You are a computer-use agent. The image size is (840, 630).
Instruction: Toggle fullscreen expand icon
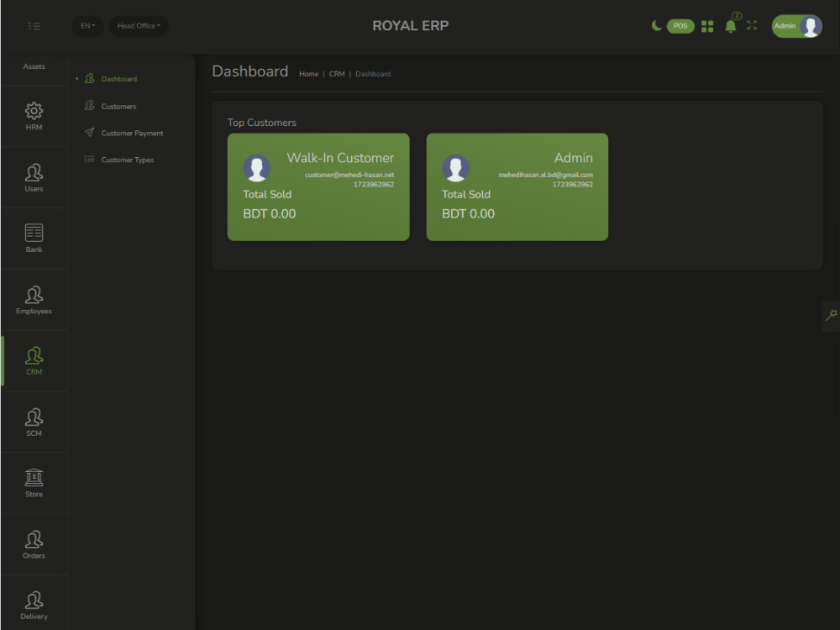tap(752, 26)
